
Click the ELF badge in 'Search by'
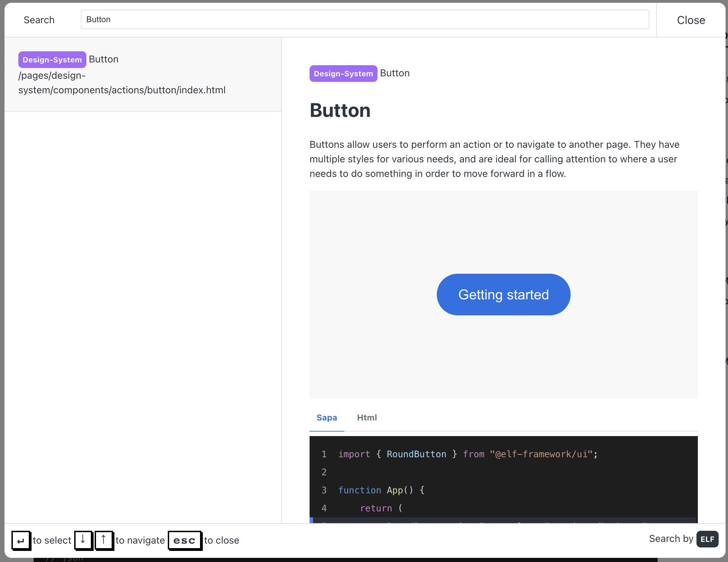707,539
